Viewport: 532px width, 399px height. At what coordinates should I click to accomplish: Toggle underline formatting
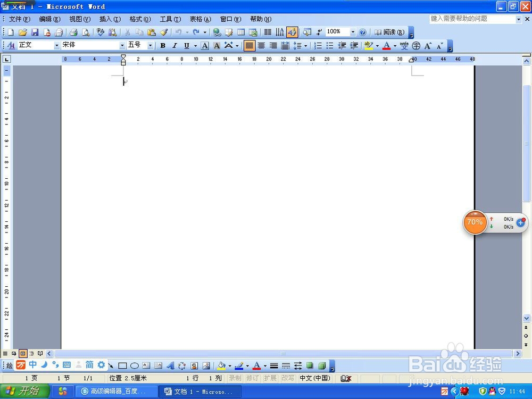[187, 45]
